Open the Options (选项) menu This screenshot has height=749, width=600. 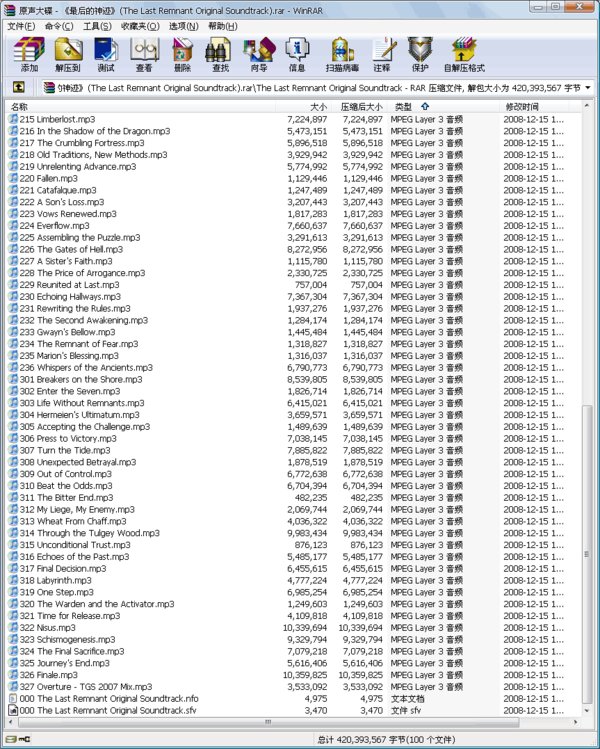183,26
